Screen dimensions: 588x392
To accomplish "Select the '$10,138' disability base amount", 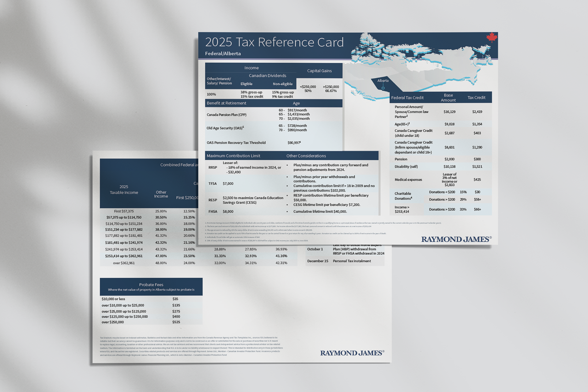I will point(449,167).
